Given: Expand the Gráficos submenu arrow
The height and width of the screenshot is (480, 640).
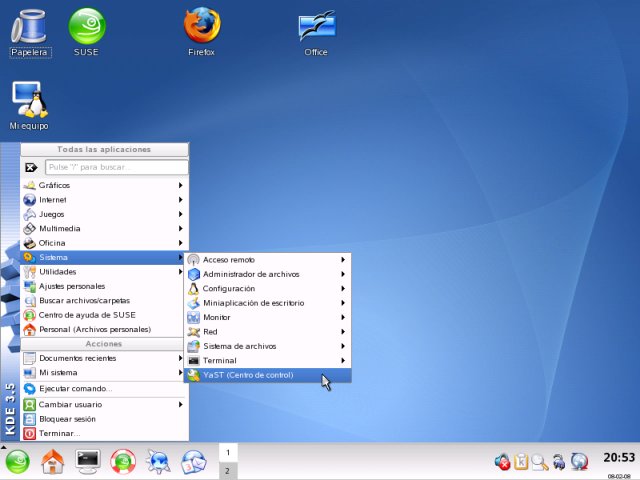Looking at the screenshot, I should click(180, 185).
